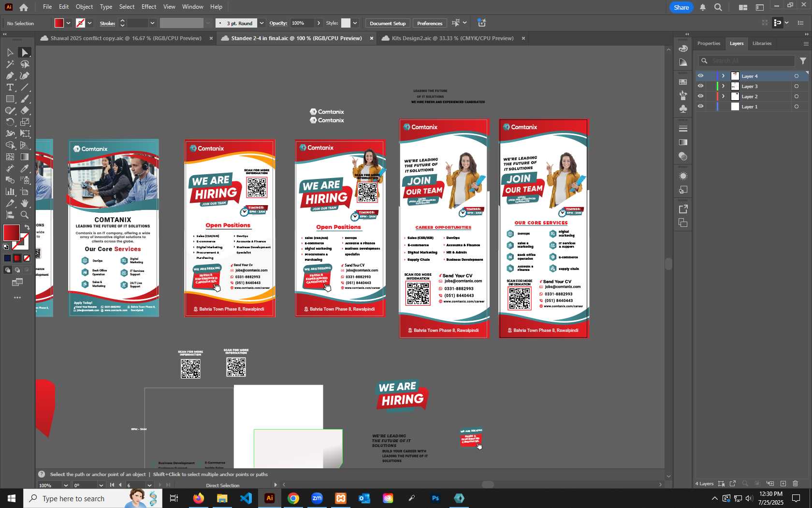Click the Document Setup button

point(388,23)
